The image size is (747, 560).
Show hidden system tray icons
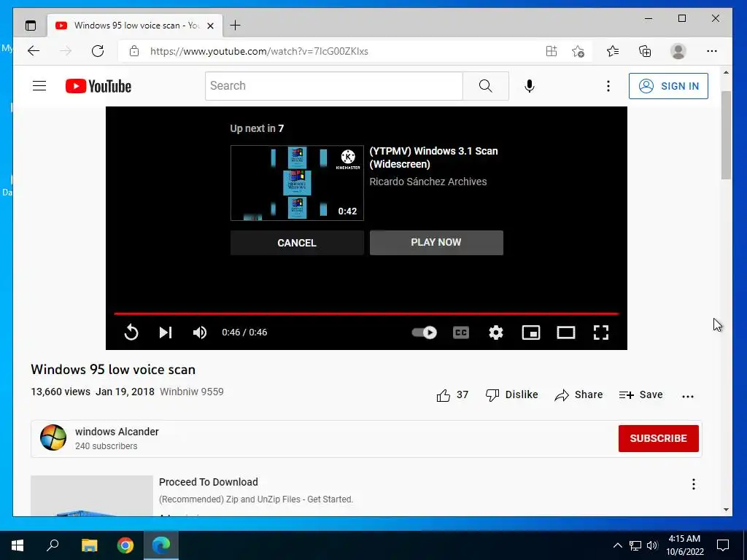617,545
